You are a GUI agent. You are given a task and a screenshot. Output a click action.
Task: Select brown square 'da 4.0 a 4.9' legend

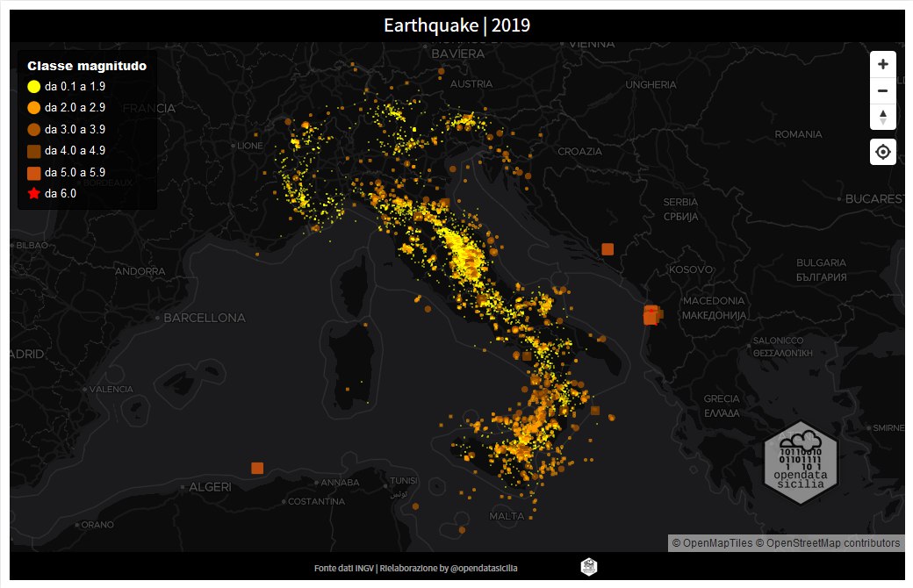(33, 151)
